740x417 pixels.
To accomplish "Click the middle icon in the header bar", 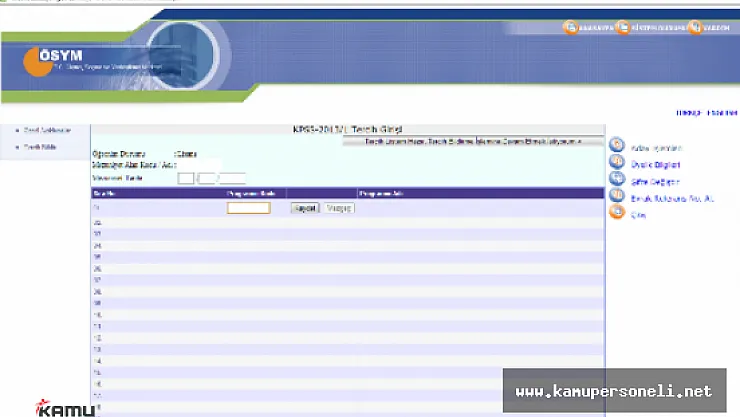I will pos(622,28).
